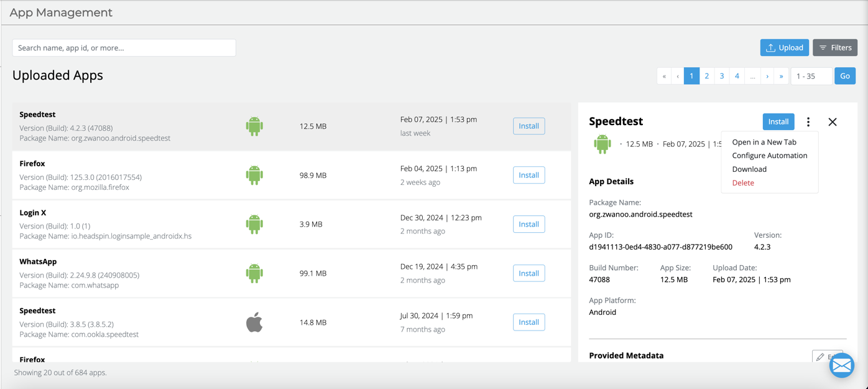This screenshot has height=389, width=868.
Task: Go to next page of apps
Action: point(767,76)
